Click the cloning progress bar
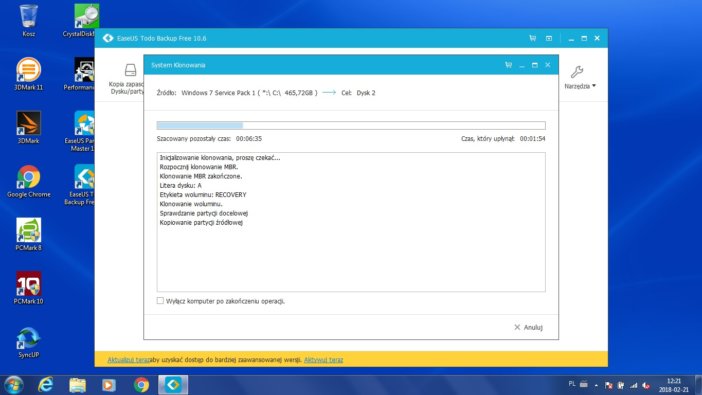 351,125
